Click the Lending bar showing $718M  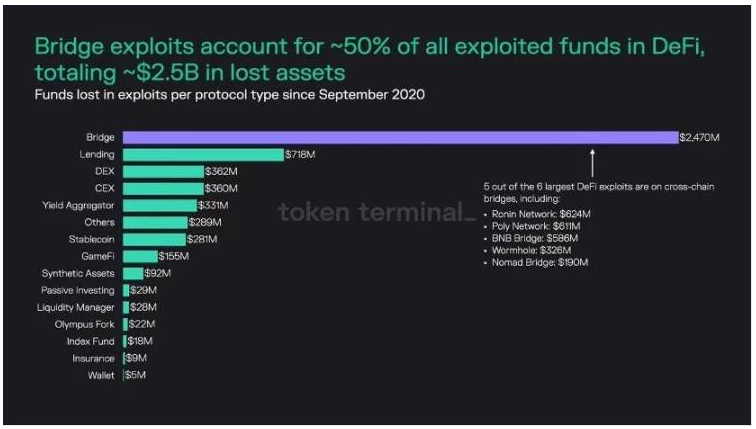[203, 155]
